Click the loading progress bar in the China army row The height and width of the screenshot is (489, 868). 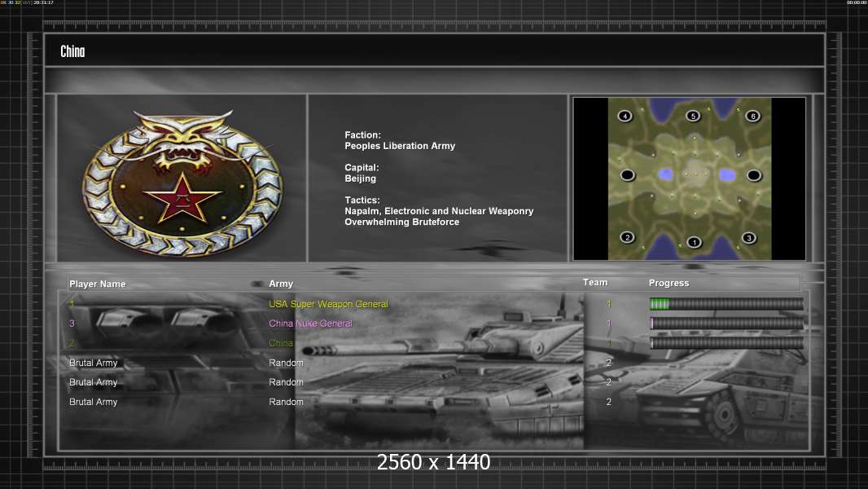(726, 343)
